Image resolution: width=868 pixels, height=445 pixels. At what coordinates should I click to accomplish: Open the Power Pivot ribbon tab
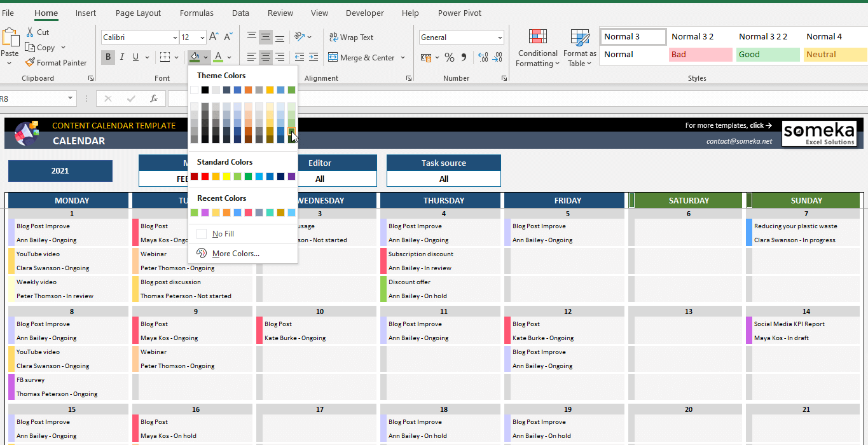coord(460,13)
